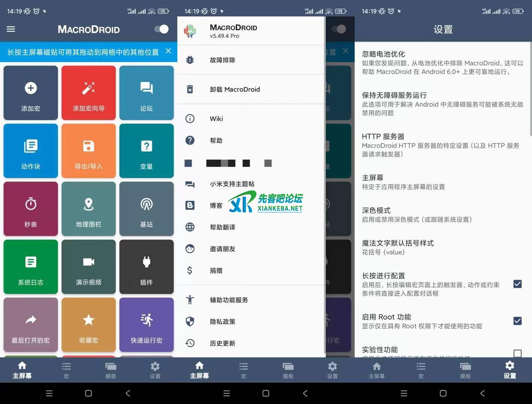Open the Favorite Macros tile (收藏宏)
This screenshot has height=404, width=532.
pos(88,325)
